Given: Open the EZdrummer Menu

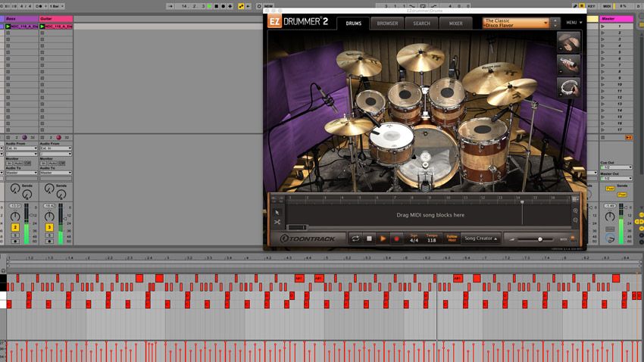Looking at the screenshot, I should tap(574, 23).
